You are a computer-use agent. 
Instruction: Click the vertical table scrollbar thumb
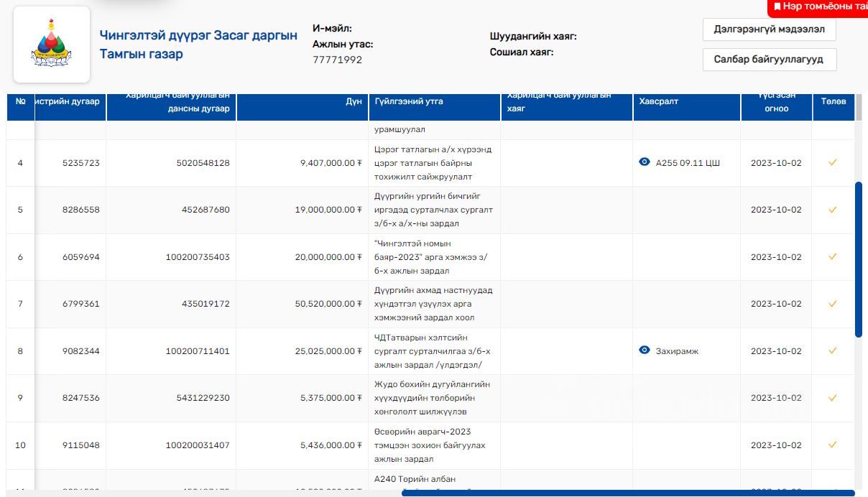(858, 259)
